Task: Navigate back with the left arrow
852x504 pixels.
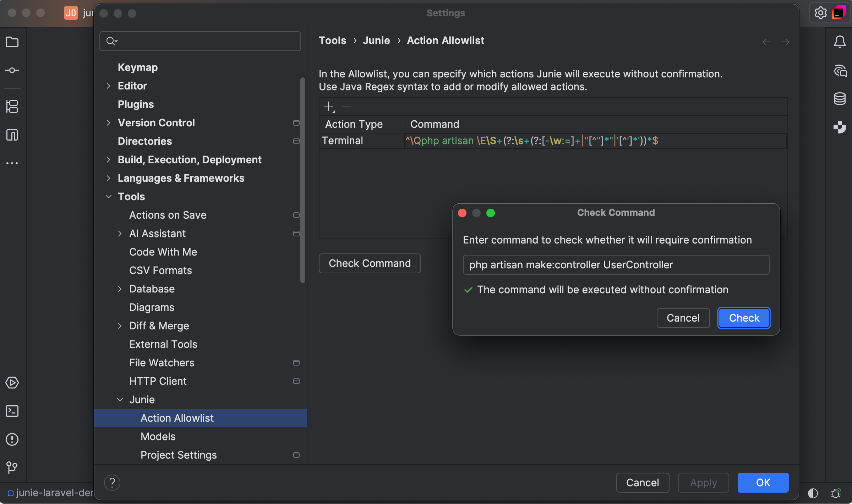Action: [x=767, y=42]
